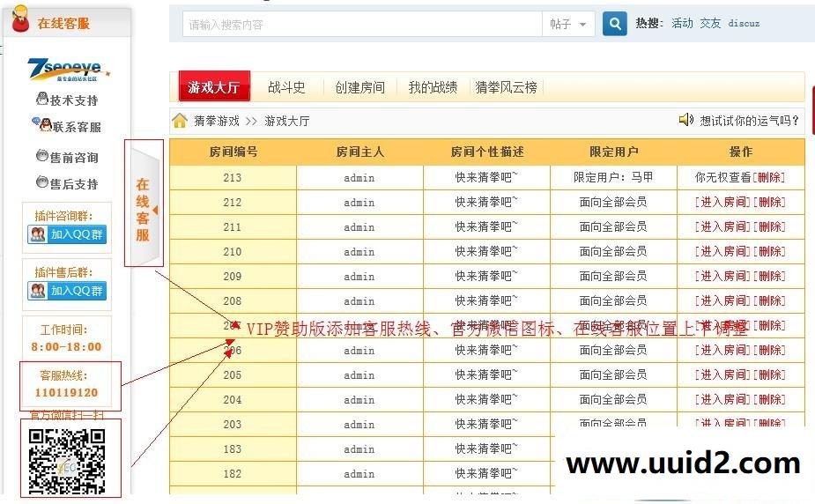
Task: Click hotline number 110119120
Action: pos(67,392)
